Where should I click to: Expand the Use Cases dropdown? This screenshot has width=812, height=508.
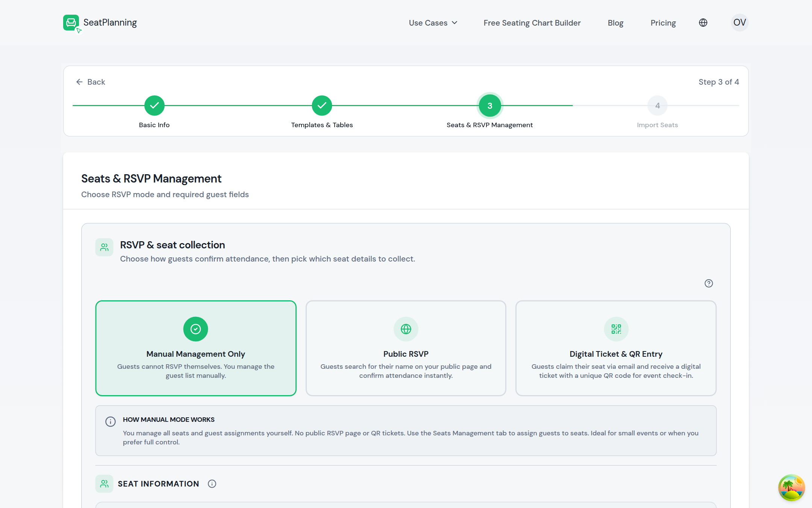click(433, 23)
